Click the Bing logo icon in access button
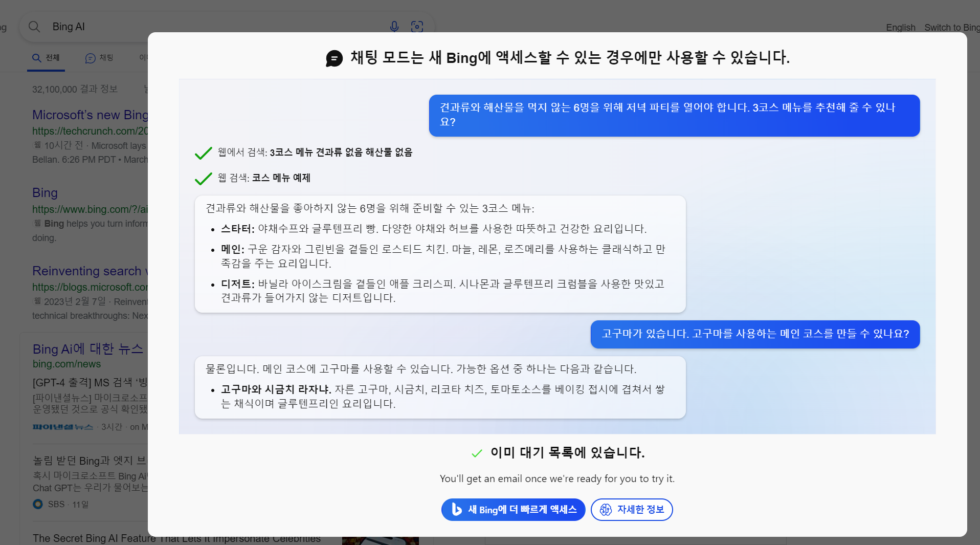 click(x=456, y=509)
